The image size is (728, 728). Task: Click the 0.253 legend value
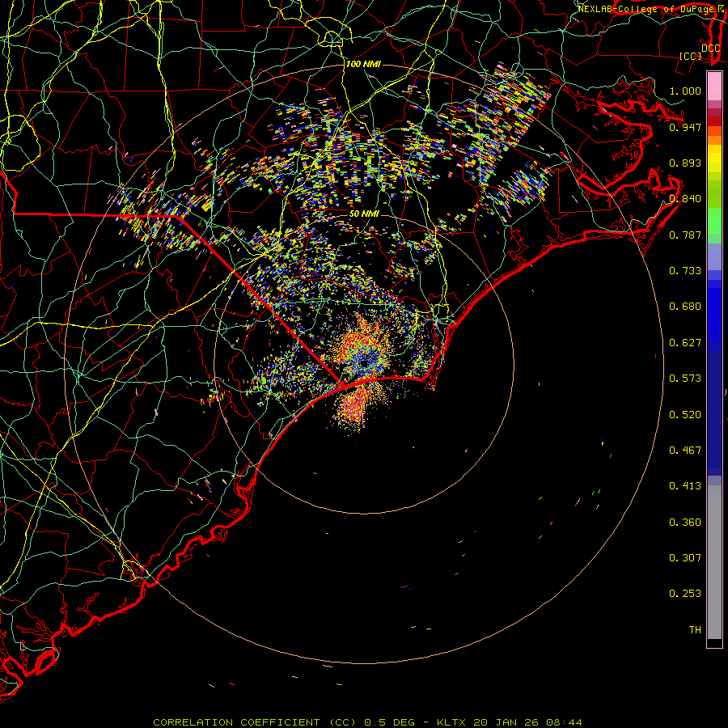coord(685,594)
